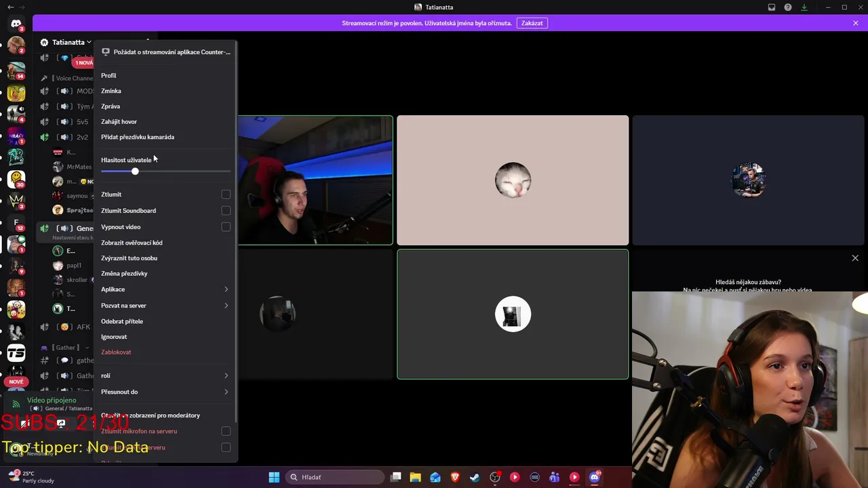Image resolution: width=868 pixels, height=488 pixels.
Task: Click MrMates in the 2v2 channel
Action: pyautogui.click(x=73, y=167)
